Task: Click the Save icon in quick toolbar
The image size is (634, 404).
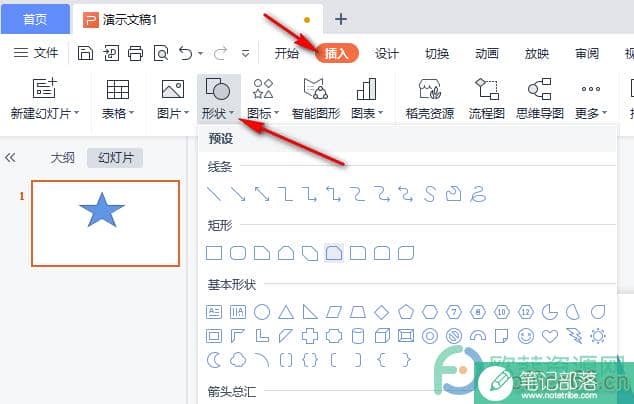Action: pyautogui.click(x=85, y=53)
